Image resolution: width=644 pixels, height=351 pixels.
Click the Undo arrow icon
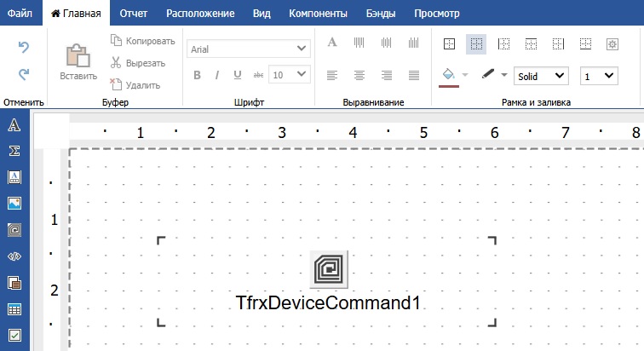(24, 47)
